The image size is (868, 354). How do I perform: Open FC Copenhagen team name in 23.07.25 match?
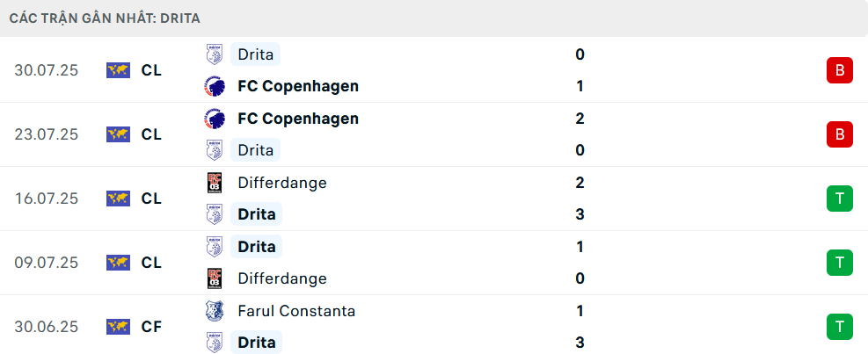pos(298,119)
